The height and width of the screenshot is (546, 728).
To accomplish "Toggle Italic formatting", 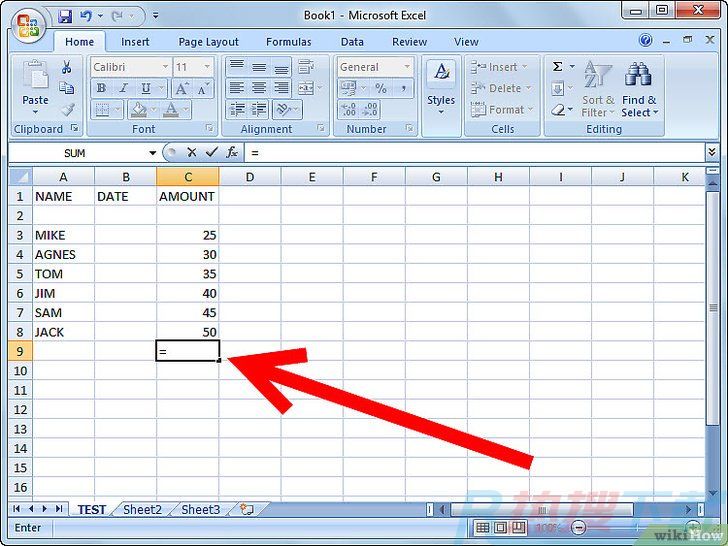I will point(123,88).
